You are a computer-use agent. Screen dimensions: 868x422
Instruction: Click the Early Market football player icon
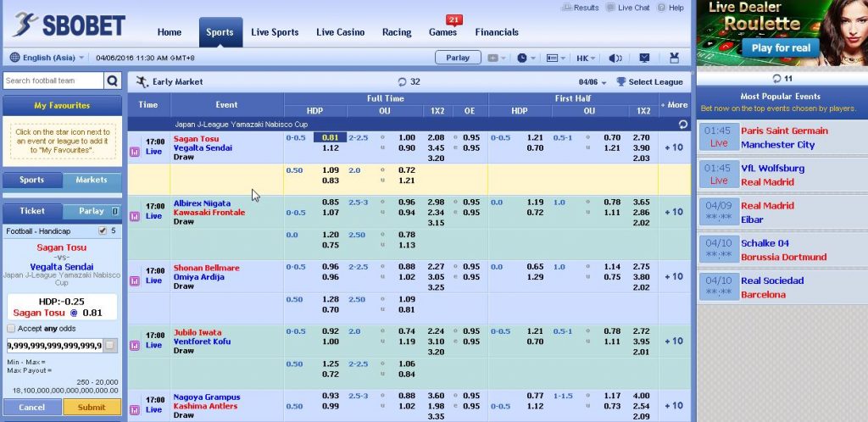142,82
